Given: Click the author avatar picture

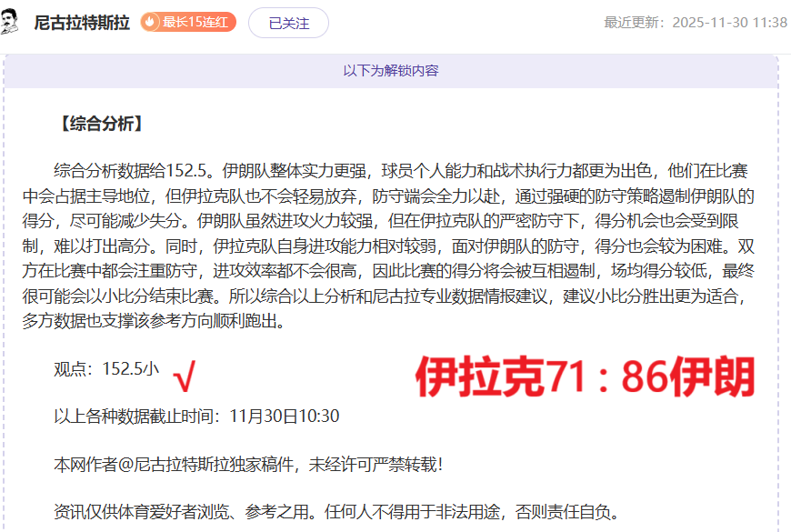Looking at the screenshot, I should 12,22.
